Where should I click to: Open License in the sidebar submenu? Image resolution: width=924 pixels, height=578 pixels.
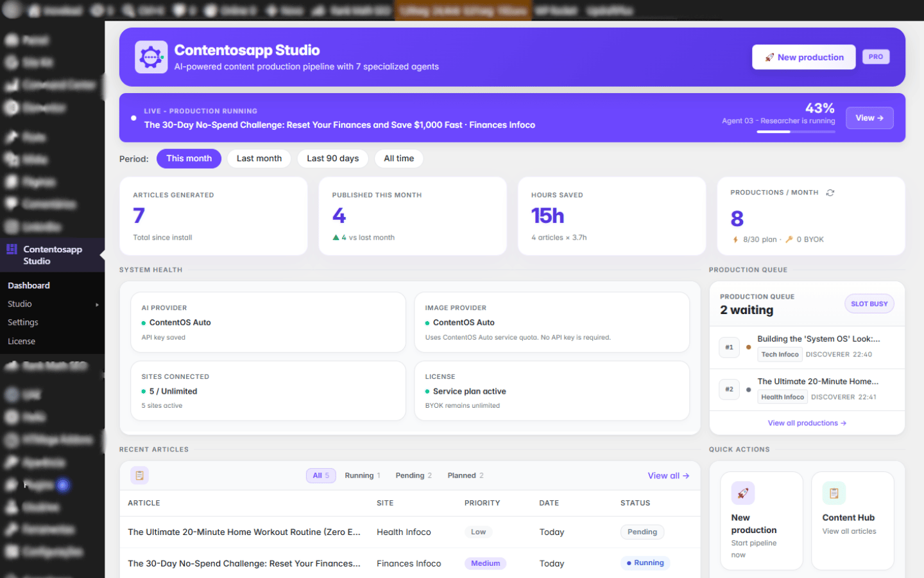(x=21, y=341)
